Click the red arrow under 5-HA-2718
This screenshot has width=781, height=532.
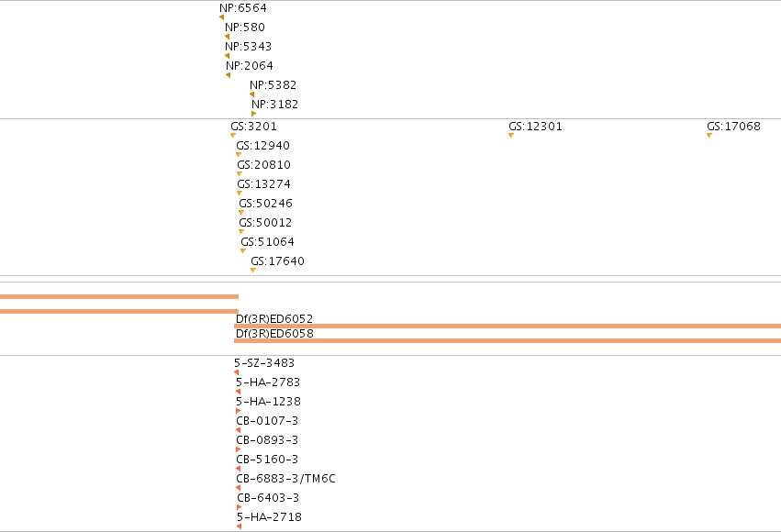240,526
